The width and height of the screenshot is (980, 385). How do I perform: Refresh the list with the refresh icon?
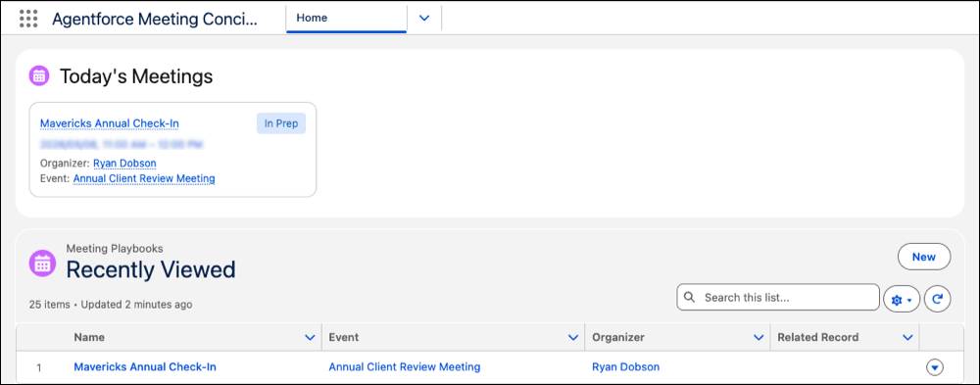(937, 300)
